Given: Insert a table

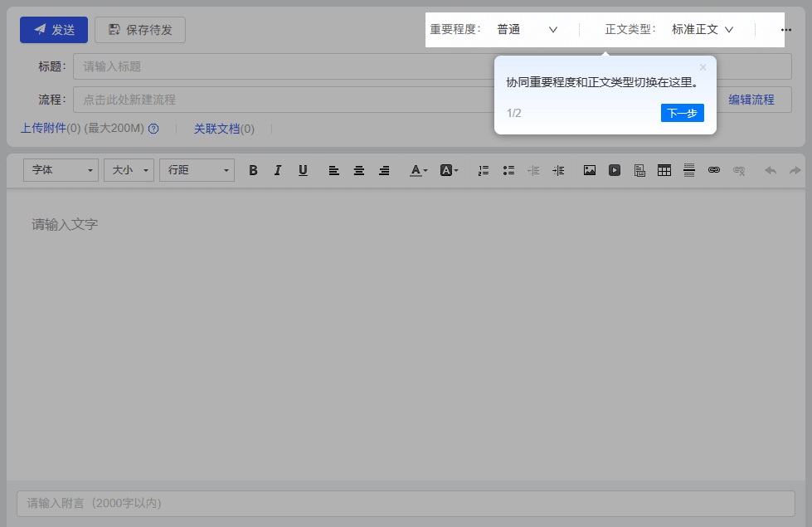Looking at the screenshot, I should pyautogui.click(x=664, y=170).
